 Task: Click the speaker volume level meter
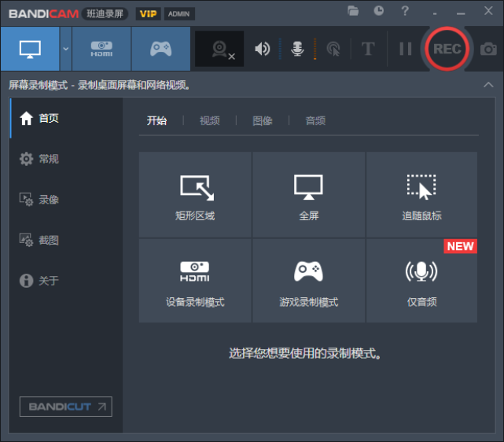pyautogui.click(x=280, y=49)
